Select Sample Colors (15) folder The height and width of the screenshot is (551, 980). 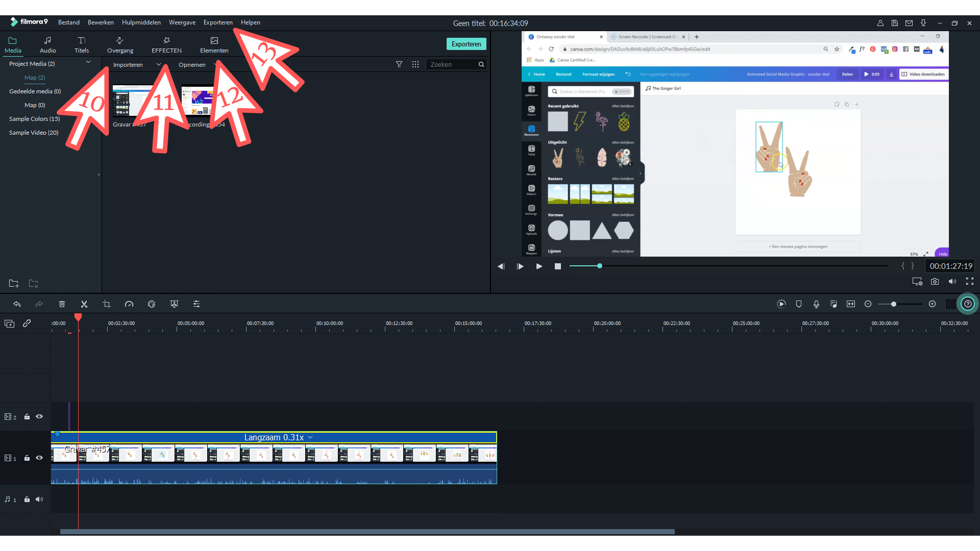[x=34, y=119]
